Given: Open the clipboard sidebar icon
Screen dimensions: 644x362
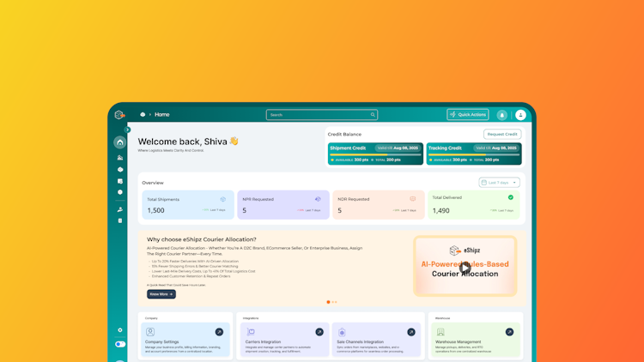Looking at the screenshot, I should point(120,220).
